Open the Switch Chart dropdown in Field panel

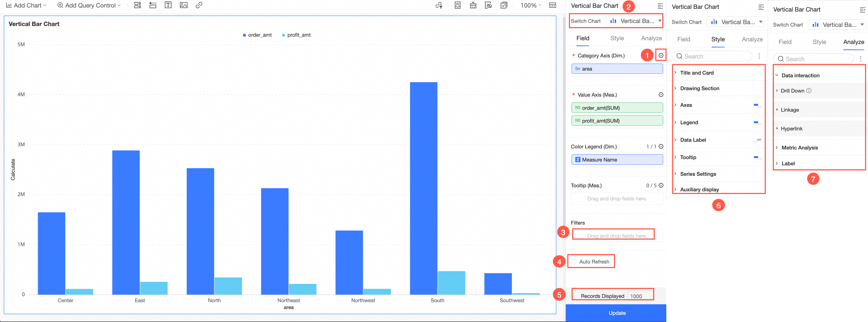coord(634,21)
